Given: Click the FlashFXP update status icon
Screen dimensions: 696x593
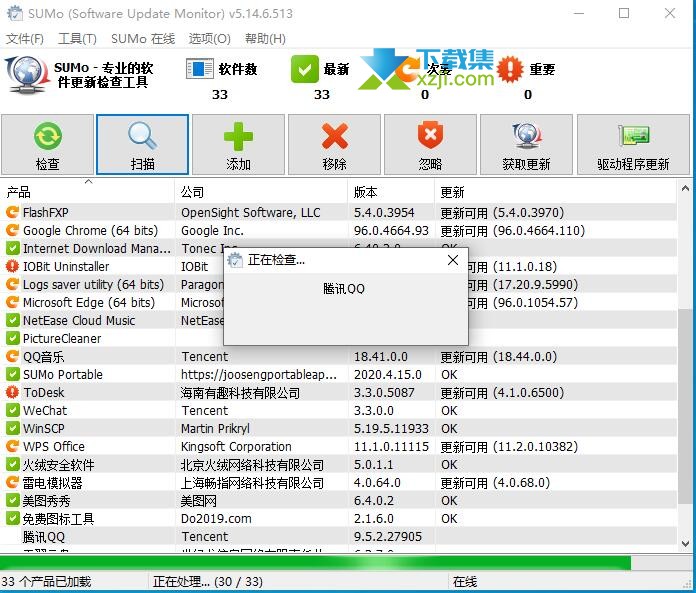Looking at the screenshot, I should coord(12,213).
